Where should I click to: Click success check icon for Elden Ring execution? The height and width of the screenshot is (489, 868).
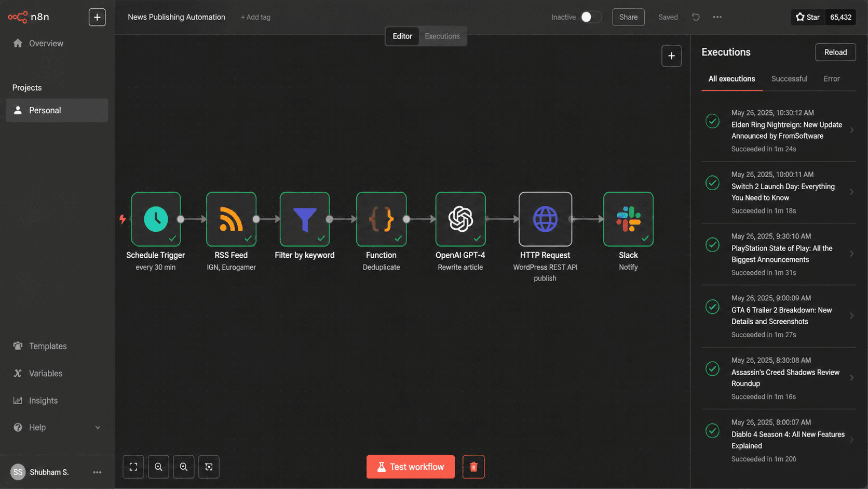point(713,121)
